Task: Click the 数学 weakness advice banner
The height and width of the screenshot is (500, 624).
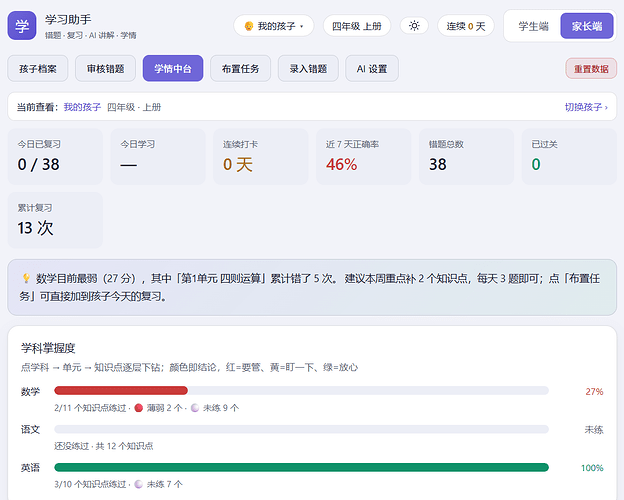Action: [312, 287]
